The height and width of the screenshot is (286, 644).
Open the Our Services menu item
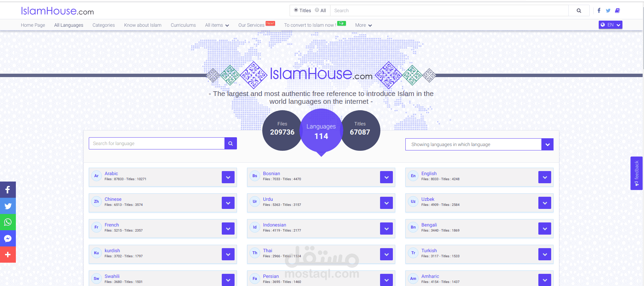251,25
